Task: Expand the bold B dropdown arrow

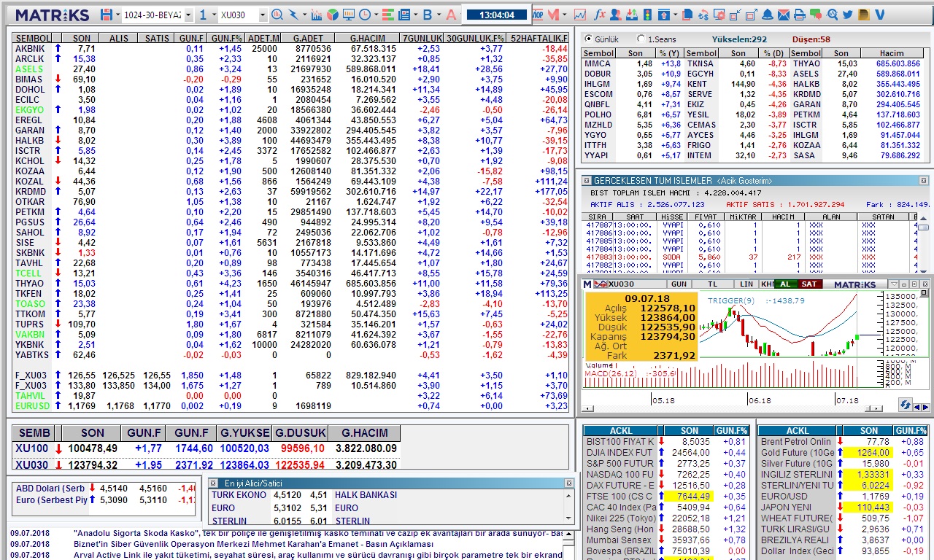Action: click(x=438, y=15)
